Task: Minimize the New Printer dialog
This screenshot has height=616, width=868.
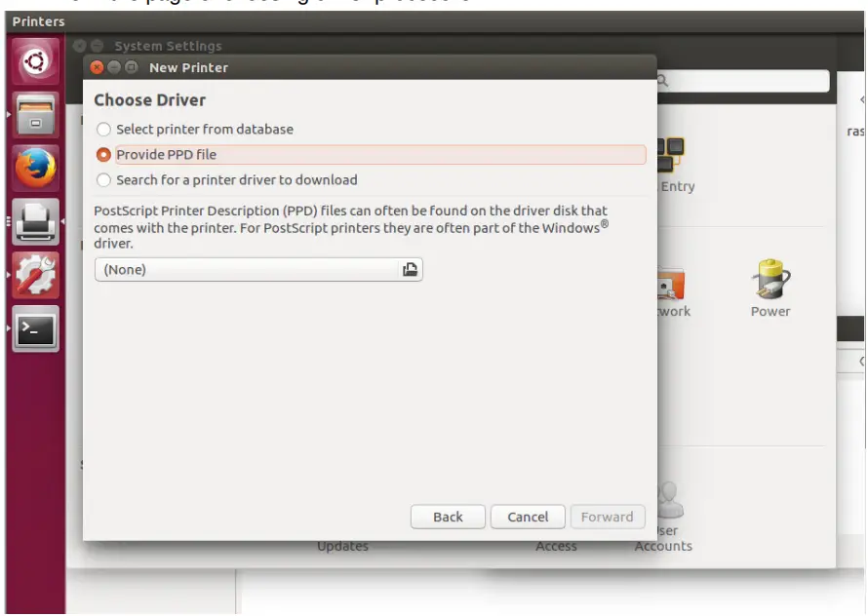Action: coord(114,67)
